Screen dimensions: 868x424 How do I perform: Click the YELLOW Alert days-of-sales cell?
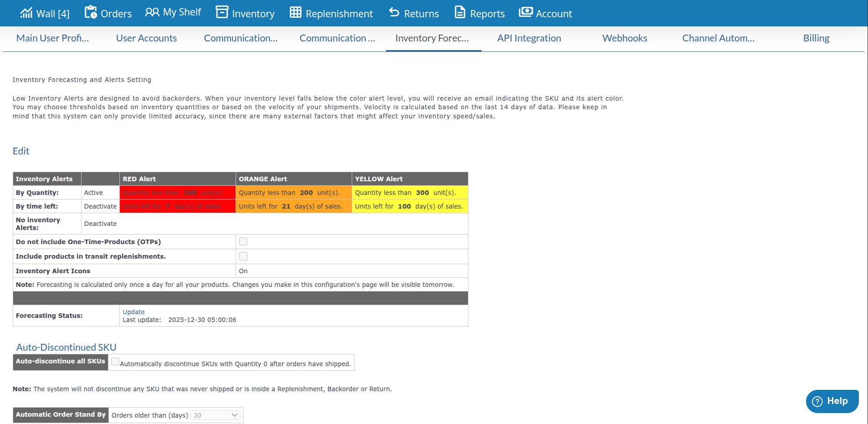[x=409, y=206]
